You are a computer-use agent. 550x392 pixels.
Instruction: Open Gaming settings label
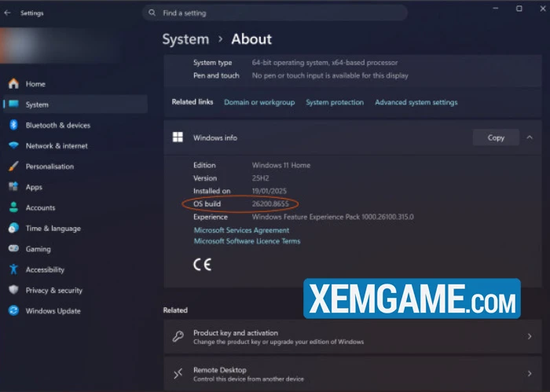[x=38, y=249]
